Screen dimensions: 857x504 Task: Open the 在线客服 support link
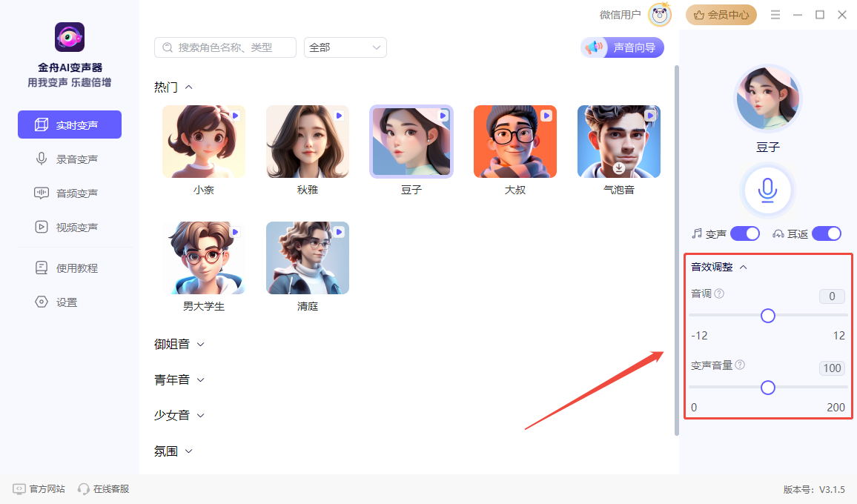point(103,488)
